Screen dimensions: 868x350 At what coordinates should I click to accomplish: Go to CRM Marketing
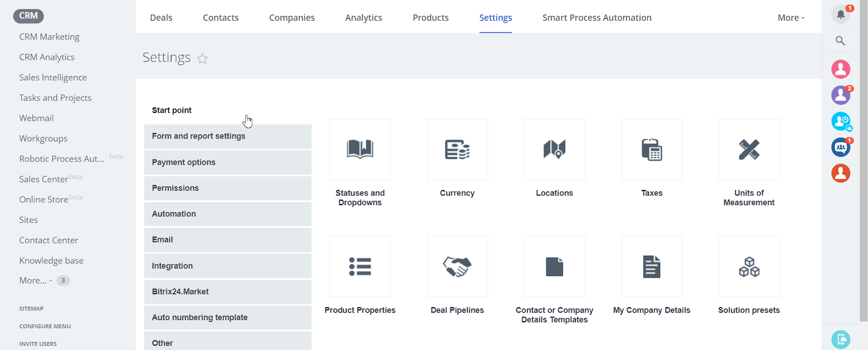[x=49, y=37]
